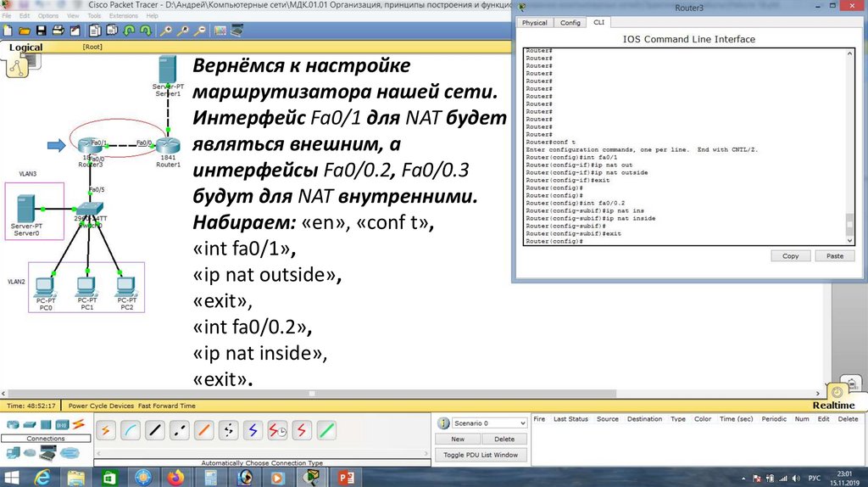Choose the Copper Cross-Over cable
868x487 pixels.
(x=180, y=430)
